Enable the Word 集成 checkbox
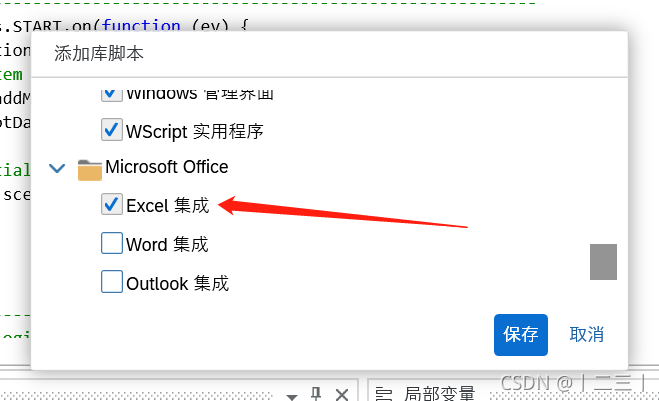 coord(112,243)
